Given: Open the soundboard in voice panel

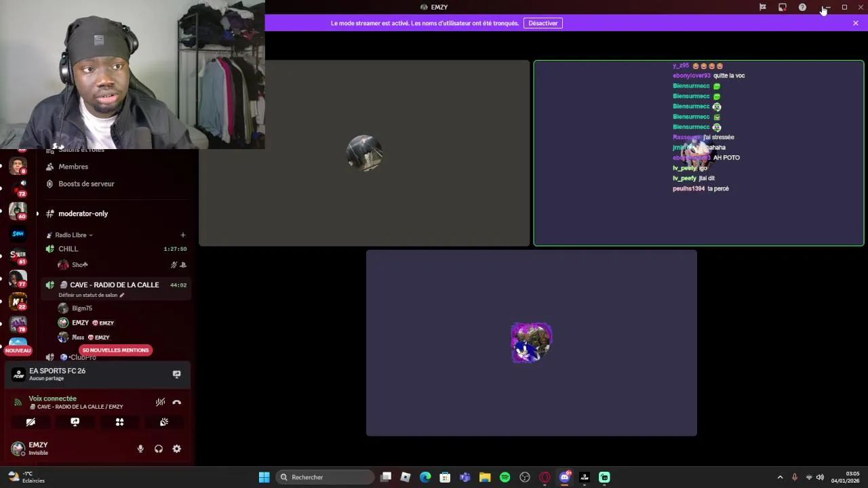Looking at the screenshot, I should pos(164,422).
